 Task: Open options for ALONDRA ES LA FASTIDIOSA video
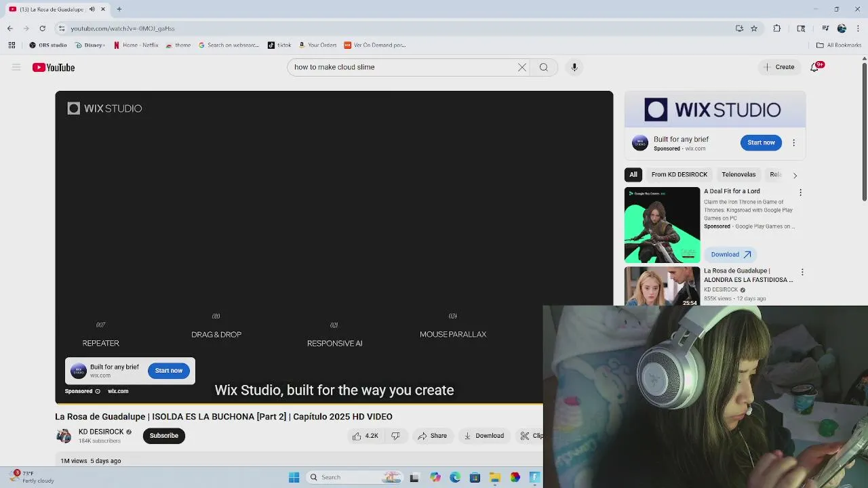coord(802,272)
